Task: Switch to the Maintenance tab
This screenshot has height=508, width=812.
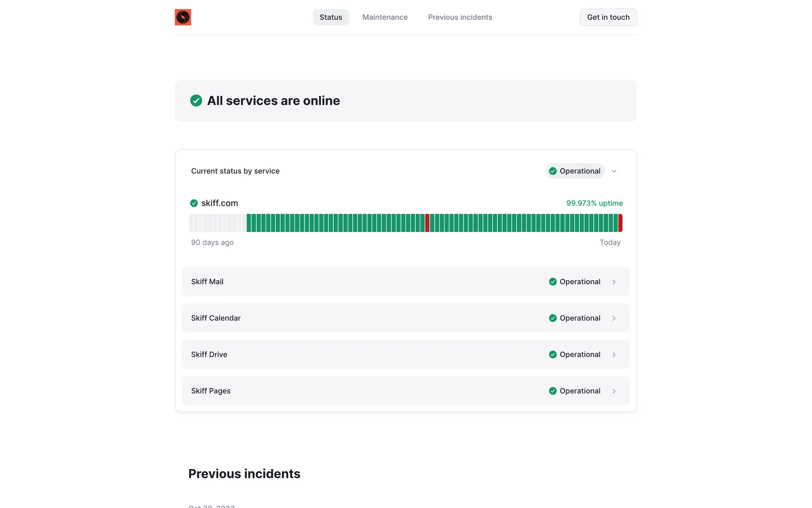Action: [x=385, y=17]
